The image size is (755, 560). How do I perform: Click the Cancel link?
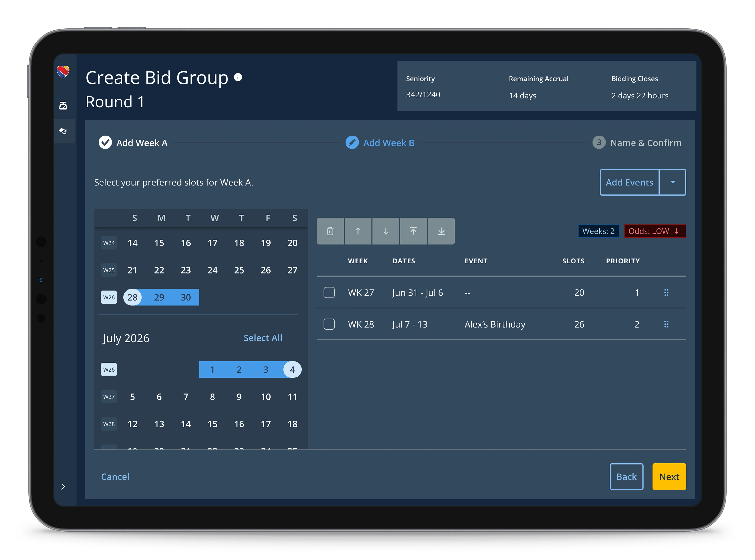[x=115, y=477]
